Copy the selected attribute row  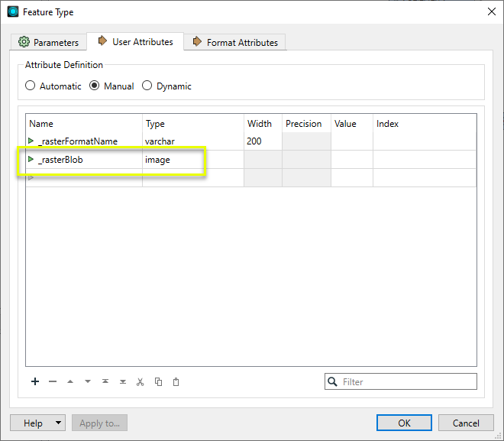[158, 381]
